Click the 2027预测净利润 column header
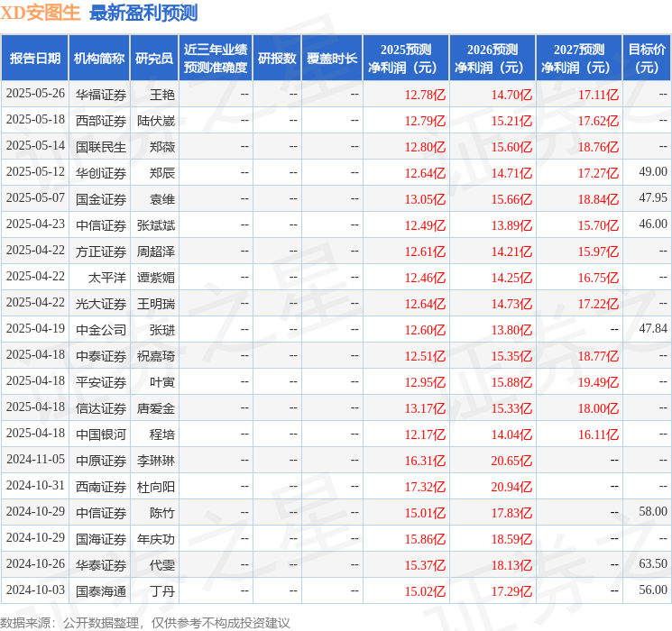 click(x=579, y=59)
